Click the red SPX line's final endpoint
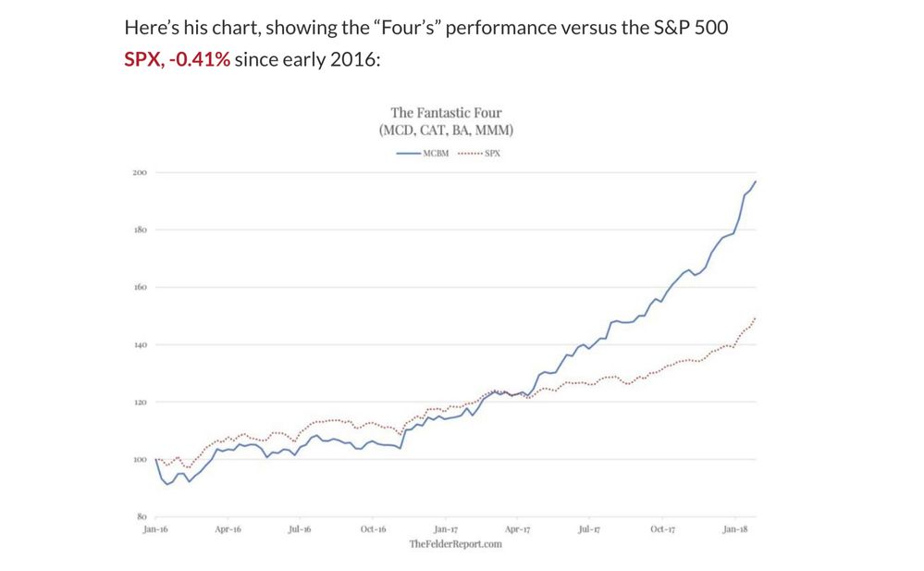Viewport: 924px width, 571px height. pyautogui.click(x=756, y=317)
